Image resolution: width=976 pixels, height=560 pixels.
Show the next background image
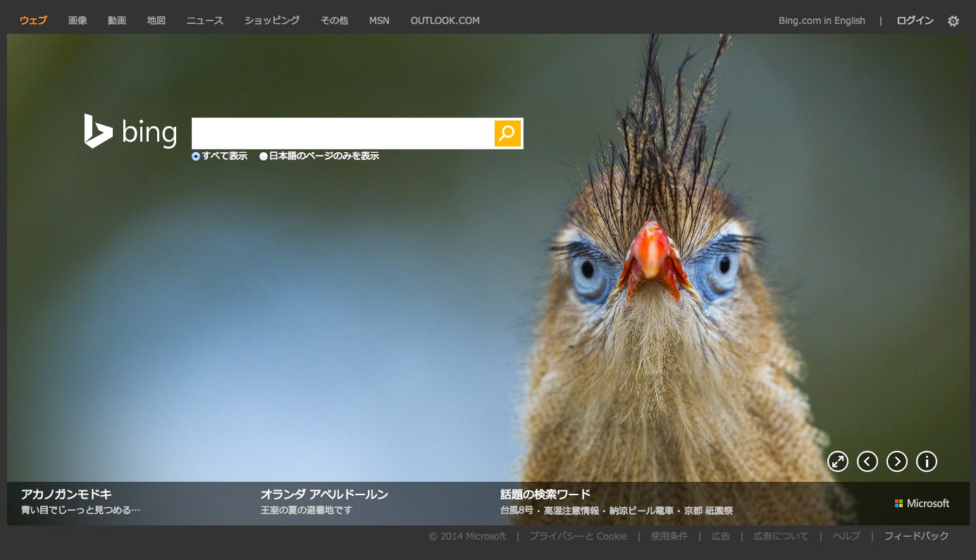click(896, 461)
